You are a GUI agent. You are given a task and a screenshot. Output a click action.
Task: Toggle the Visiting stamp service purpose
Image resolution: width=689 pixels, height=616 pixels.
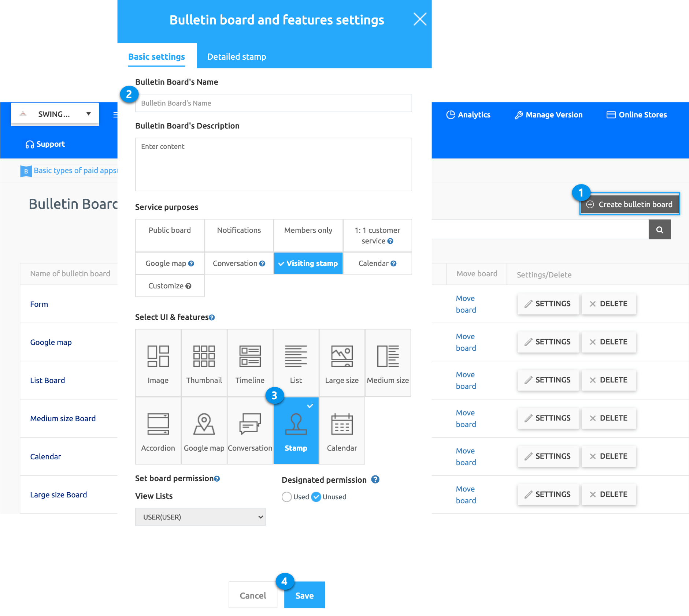308,263
